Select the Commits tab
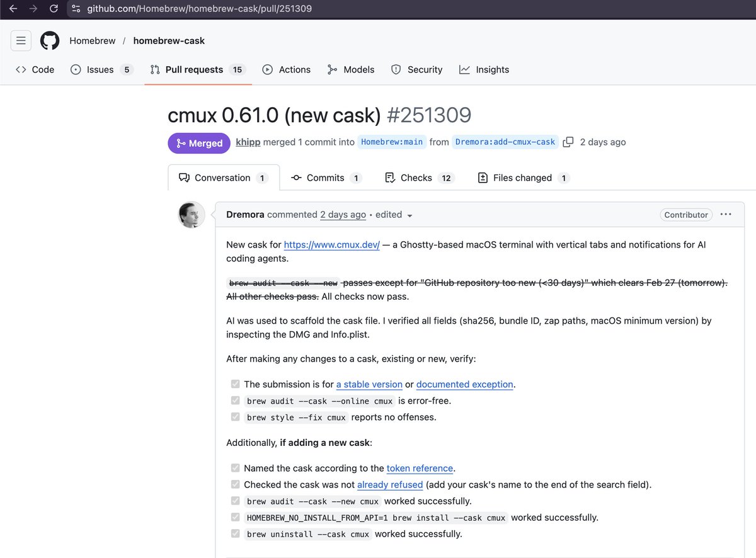Screen dimensions: 756x558 point(326,178)
